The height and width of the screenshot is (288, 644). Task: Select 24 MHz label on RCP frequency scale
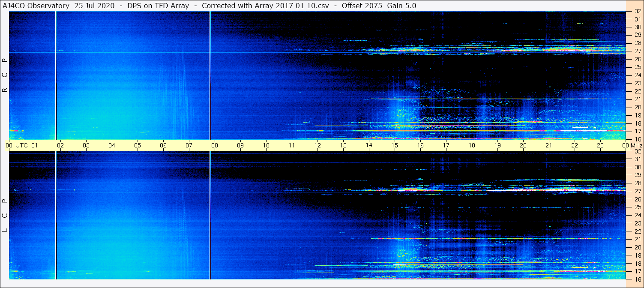click(x=637, y=75)
